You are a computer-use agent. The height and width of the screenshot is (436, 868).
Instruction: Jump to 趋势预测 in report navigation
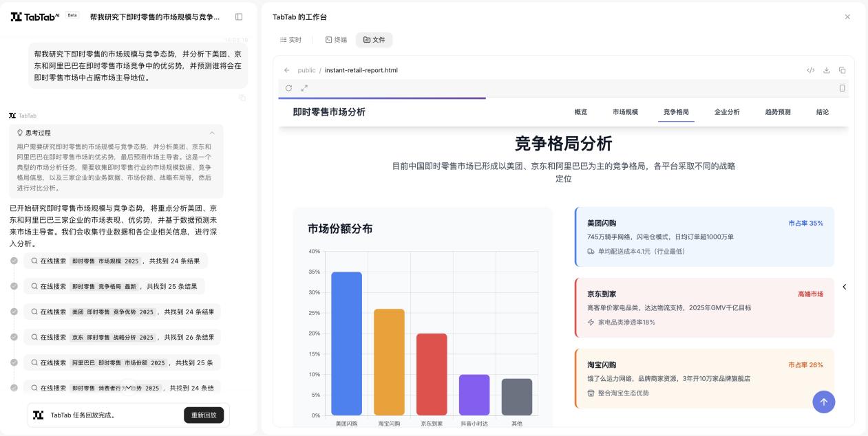(777, 112)
